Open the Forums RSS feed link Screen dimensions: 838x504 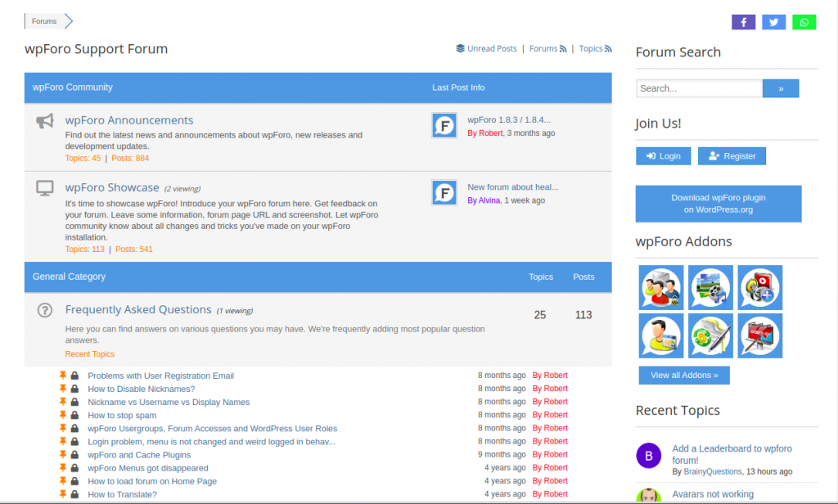(x=547, y=48)
